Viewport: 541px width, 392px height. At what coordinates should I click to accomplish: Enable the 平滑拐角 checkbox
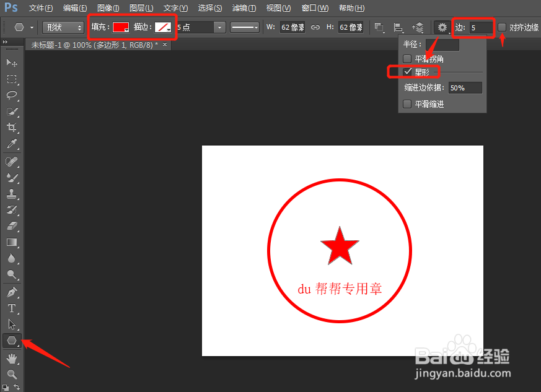click(x=407, y=59)
